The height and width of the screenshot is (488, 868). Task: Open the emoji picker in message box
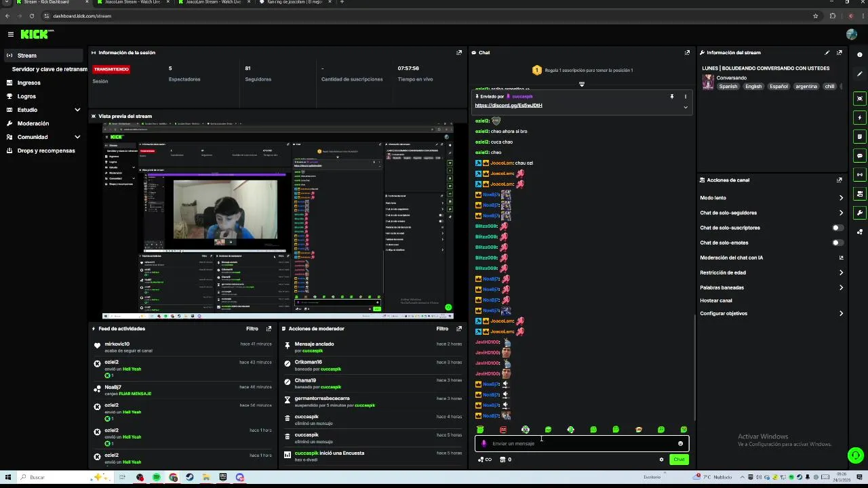[680, 444]
